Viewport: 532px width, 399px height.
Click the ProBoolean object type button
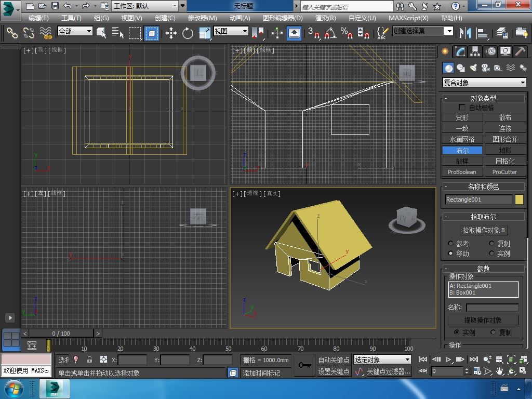(x=462, y=172)
